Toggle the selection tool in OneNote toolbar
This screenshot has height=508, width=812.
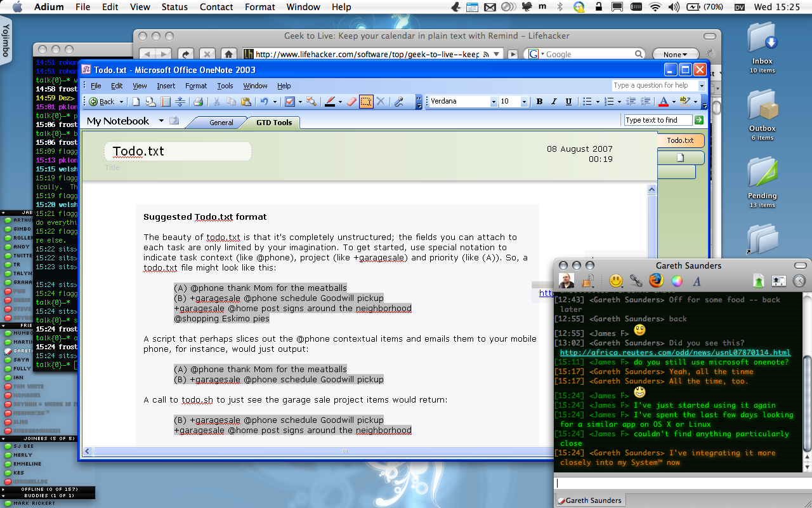pos(366,102)
